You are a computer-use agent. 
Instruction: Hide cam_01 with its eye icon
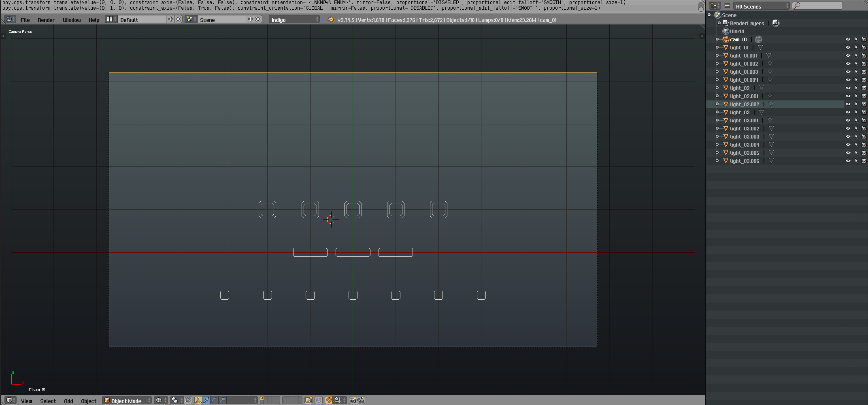[848, 39]
